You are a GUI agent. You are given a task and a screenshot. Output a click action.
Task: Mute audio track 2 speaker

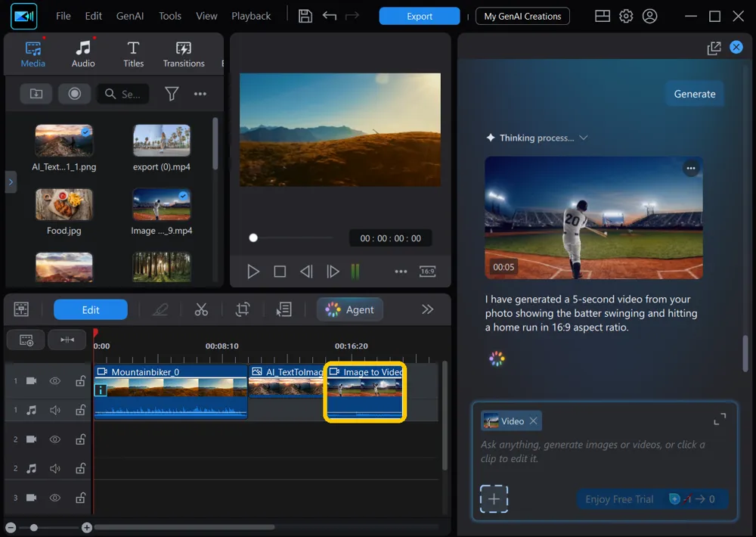tap(55, 468)
